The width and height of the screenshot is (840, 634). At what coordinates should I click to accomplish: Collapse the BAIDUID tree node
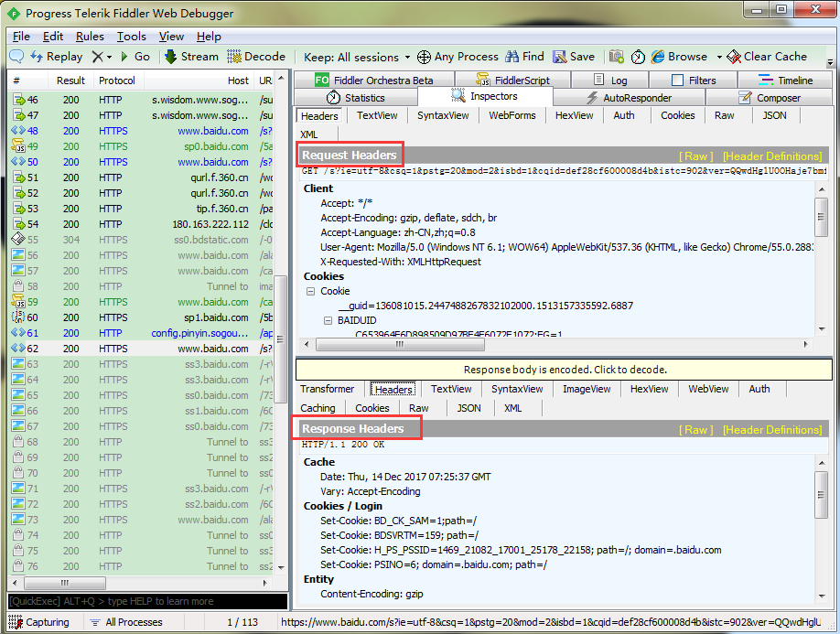coord(328,321)
